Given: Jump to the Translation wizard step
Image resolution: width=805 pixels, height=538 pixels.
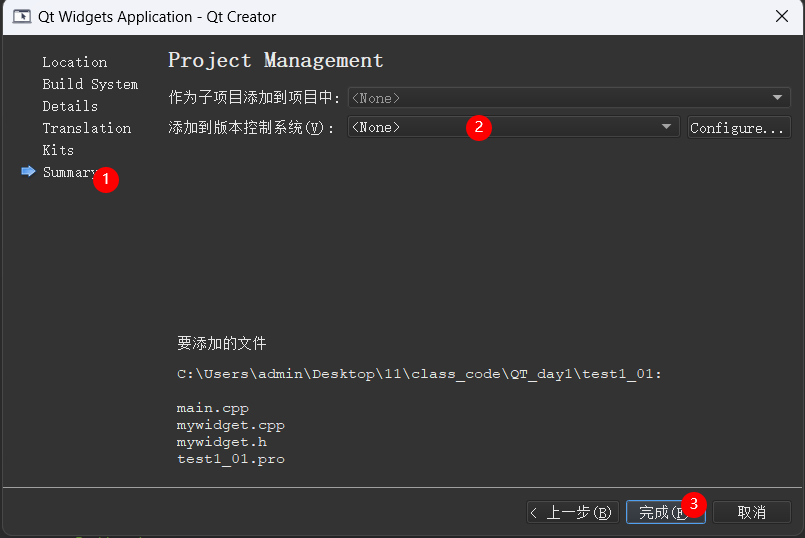Looking at the screenshot, I should point(86,128).
